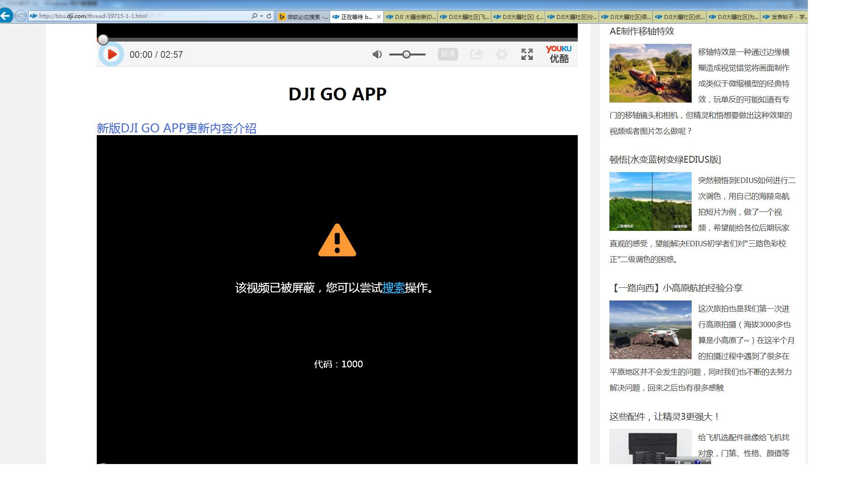Open 新版DJI GO APP更新内容介绍 link
The height and width of the screenshot is (488, 868).
pos(177,128)
